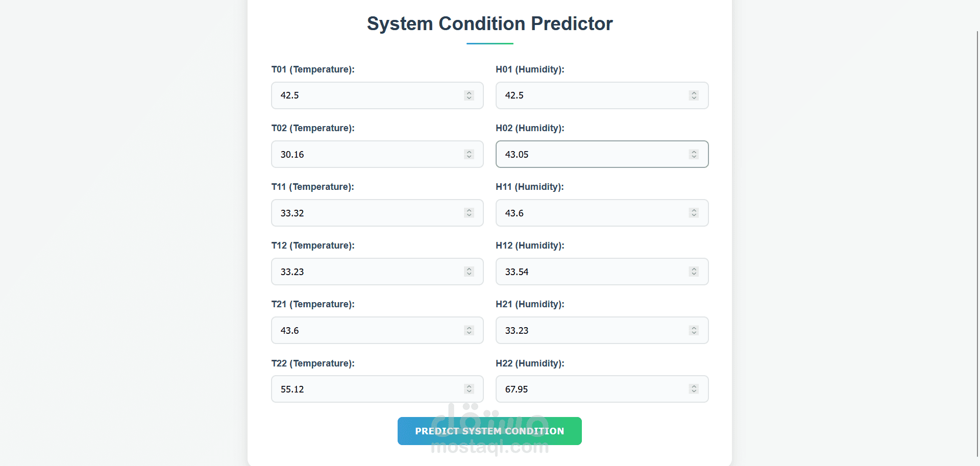
Task: Increment the T21 temperature value
Action: 469,328
